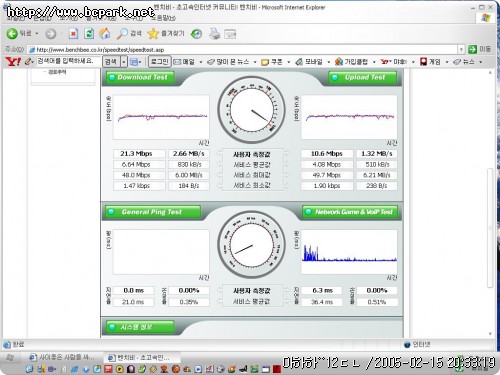This screenshot has width=500, height=375.
Task: Open the 도움말 help menu
Action: point(163,18)
